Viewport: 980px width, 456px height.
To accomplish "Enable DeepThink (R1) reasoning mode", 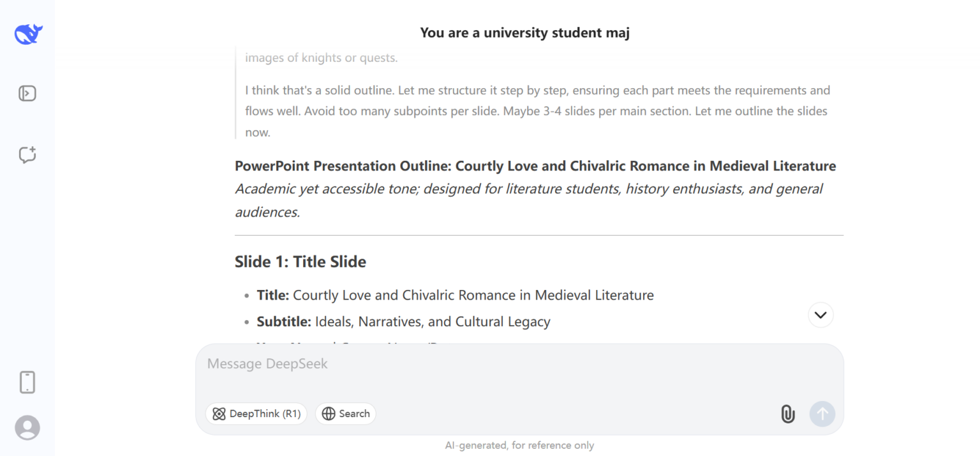I will (x=256, y=414).
